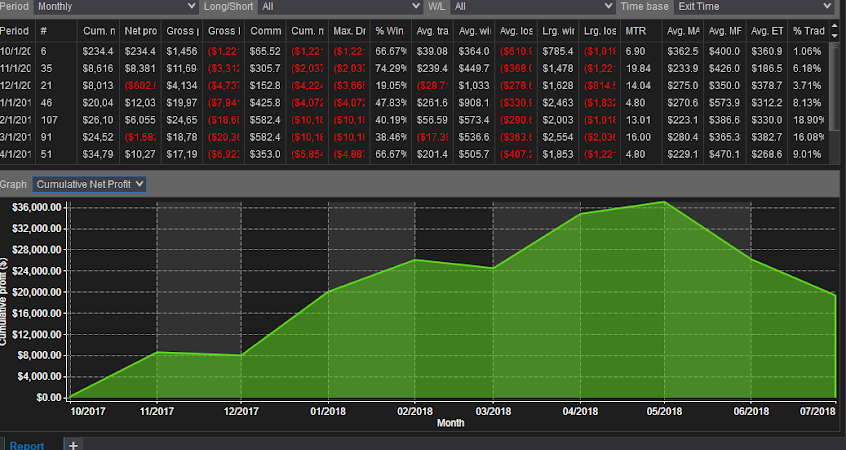Select the 12/1/20 period row

click(x=414, y=85)
